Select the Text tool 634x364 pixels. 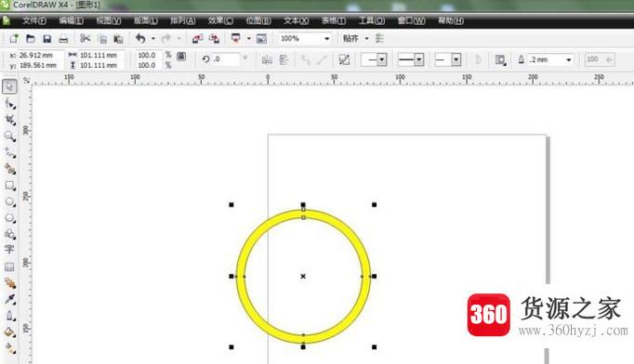tap(9, 249)
